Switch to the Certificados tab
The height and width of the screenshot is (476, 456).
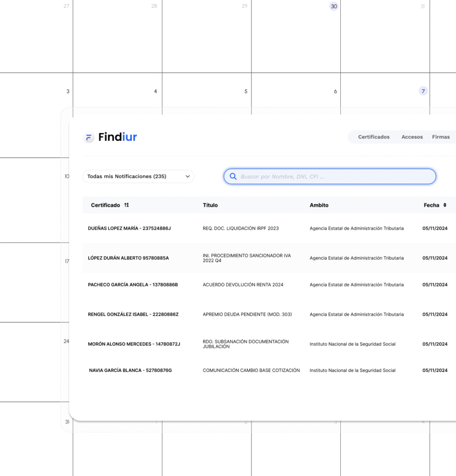374,137
